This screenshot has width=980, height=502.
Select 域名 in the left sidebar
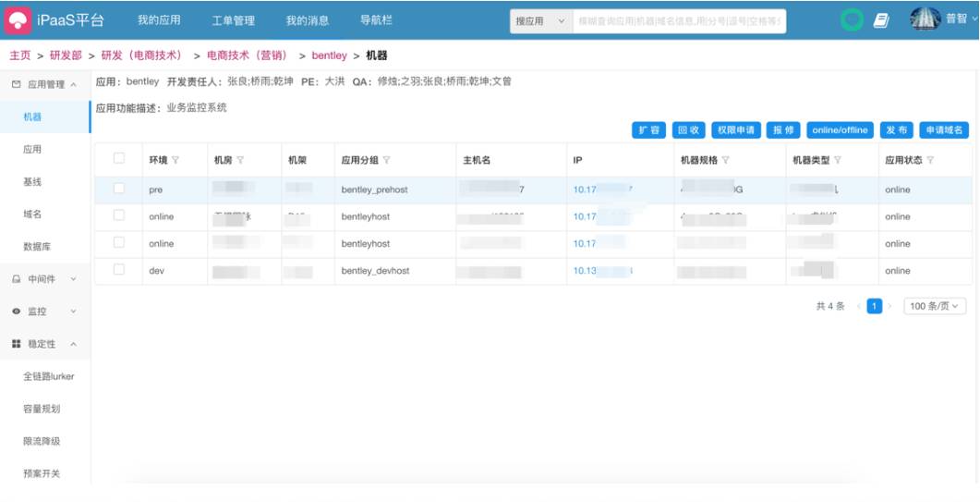tap(32, 214)
